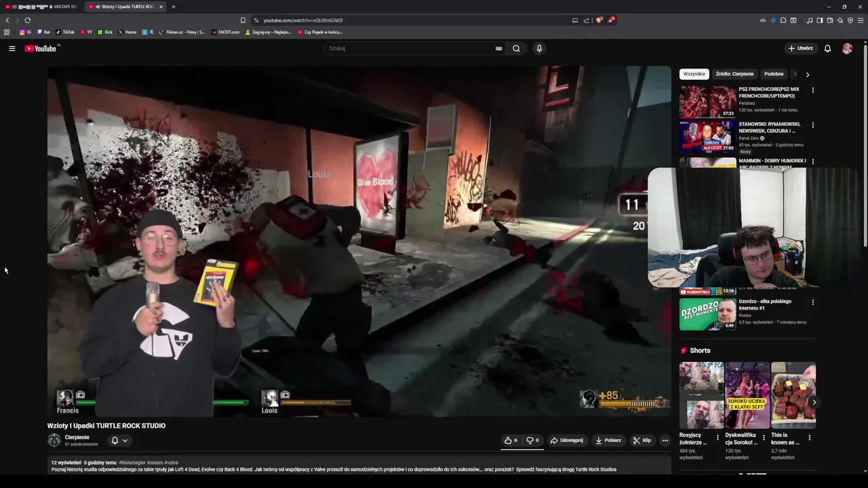Viewport: 868px width, 488px height.
Task: Open the #steam hashtag link
Action: point(155,462)
